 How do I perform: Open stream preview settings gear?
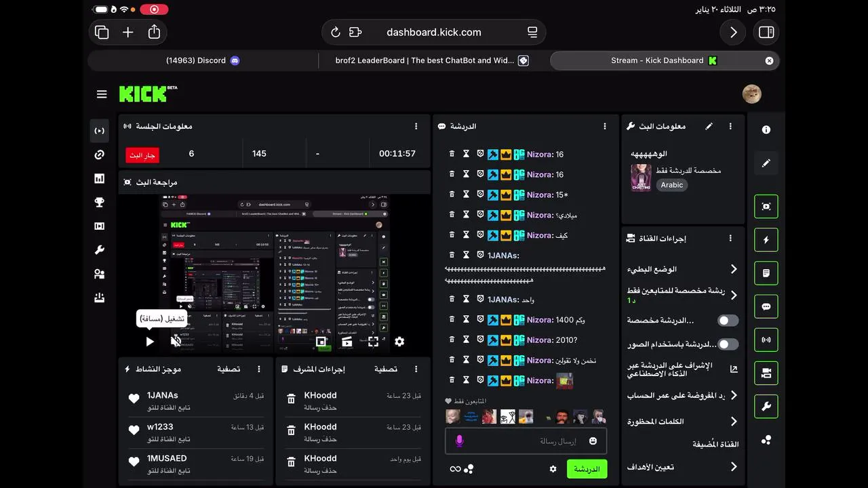click(399, 342)
